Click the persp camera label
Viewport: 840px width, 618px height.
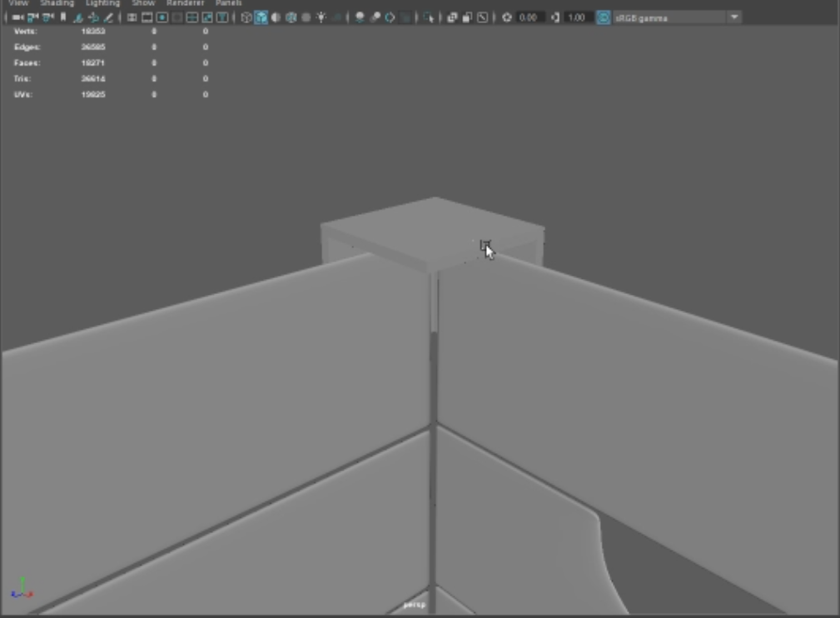[x=414, y=605]
